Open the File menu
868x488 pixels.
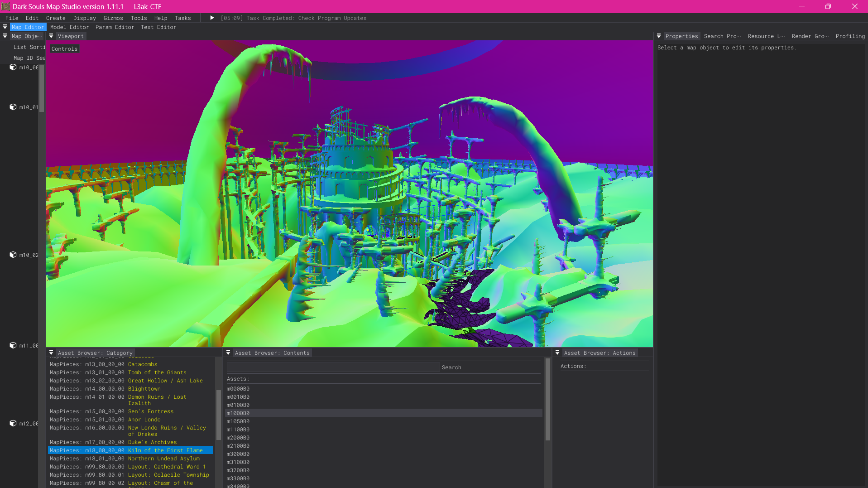(12, 18)
